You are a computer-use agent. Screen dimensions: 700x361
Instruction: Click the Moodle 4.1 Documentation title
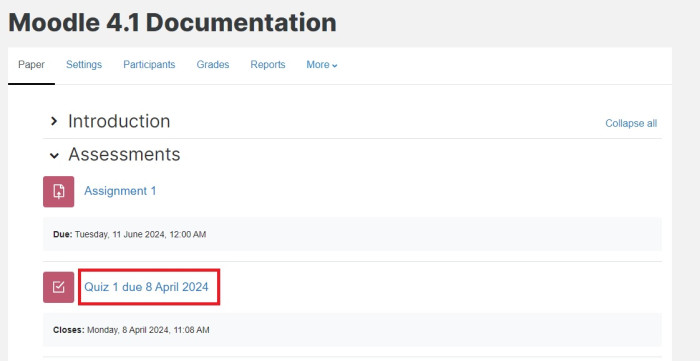click(x=172, y=22)
